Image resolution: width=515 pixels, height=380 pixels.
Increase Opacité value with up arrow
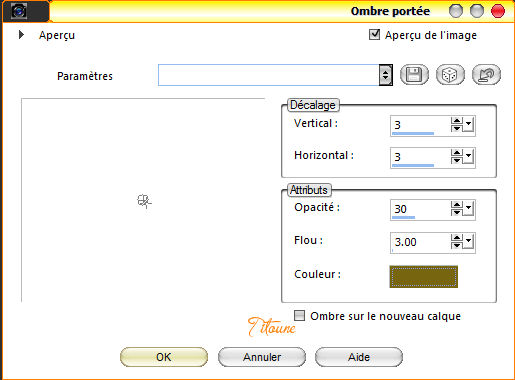tap(457, 205)
